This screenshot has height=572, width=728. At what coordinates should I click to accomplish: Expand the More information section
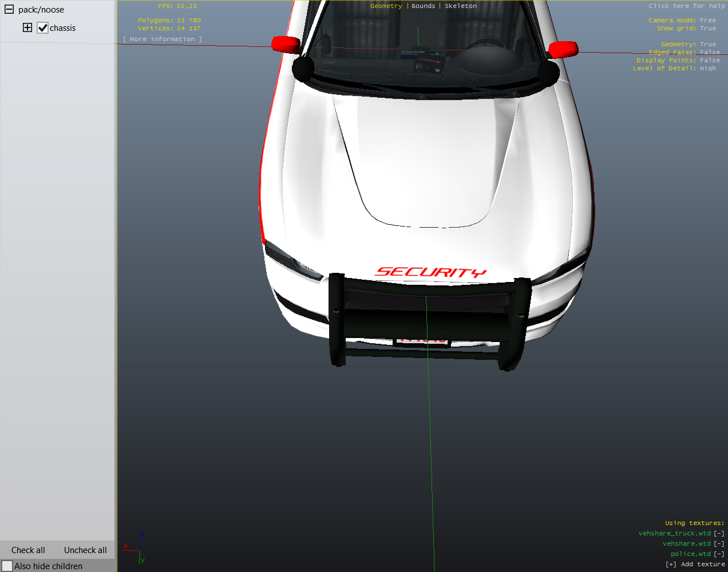tap(163, 39)
